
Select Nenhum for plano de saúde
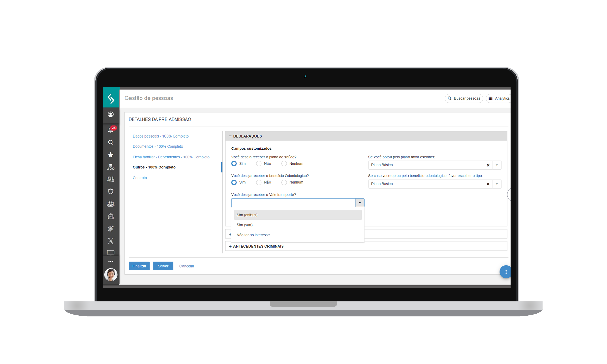click(284, 164)
